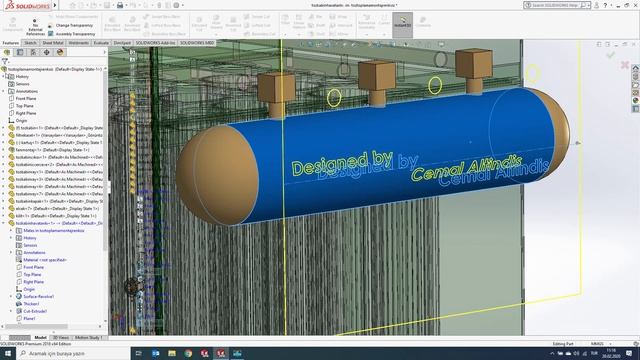Select top-level Origin item
This screenshot has height=360, width=640.
21,120
